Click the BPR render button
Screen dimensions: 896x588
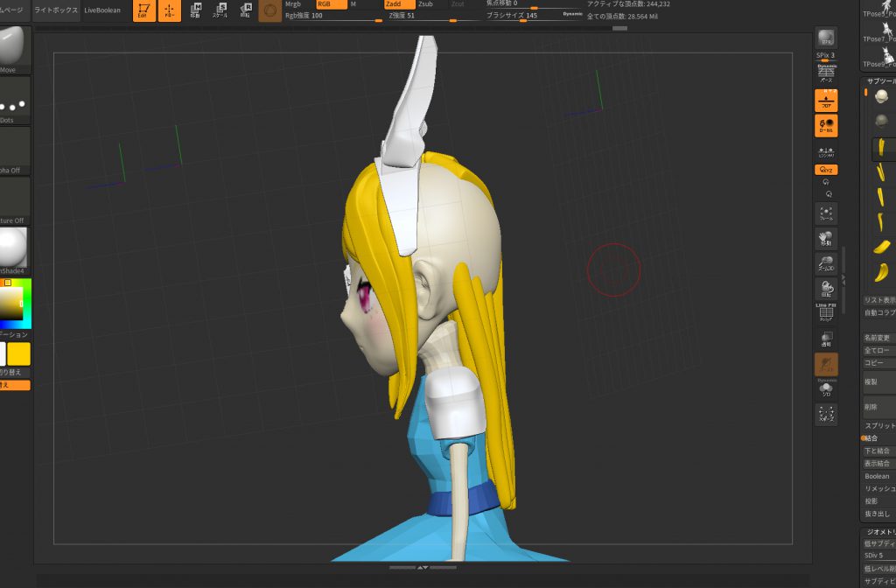point(826,38)
